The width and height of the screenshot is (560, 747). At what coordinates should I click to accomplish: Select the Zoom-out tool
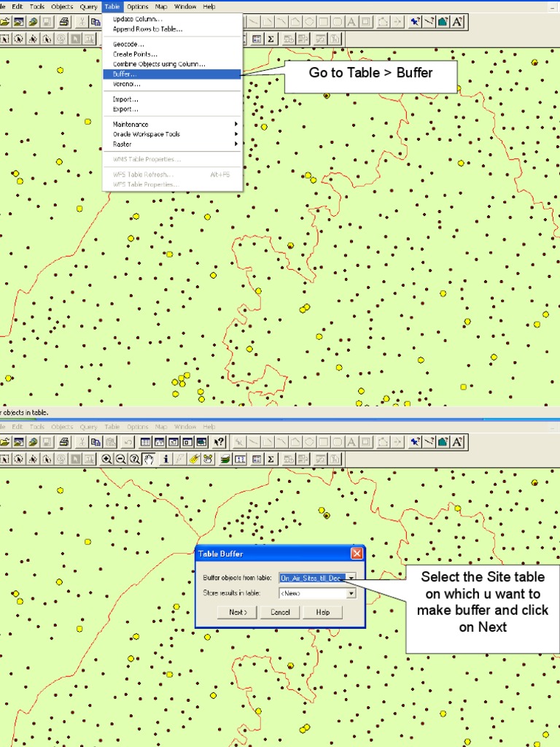pos(121,460)
